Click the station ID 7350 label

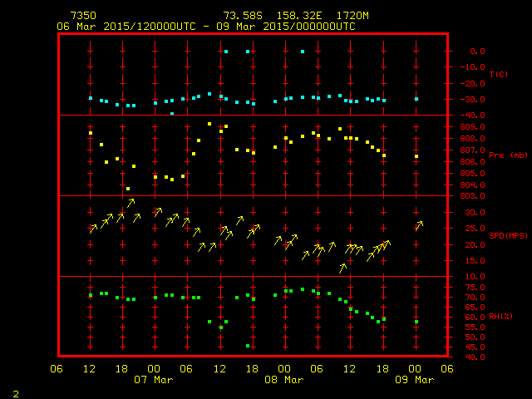[x=84, y=16]
